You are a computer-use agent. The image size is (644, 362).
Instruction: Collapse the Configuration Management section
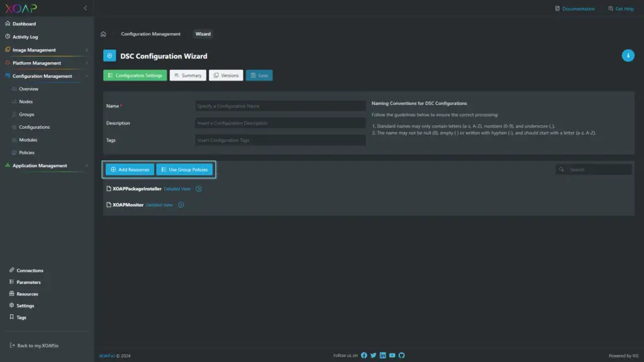coord(87,76)
